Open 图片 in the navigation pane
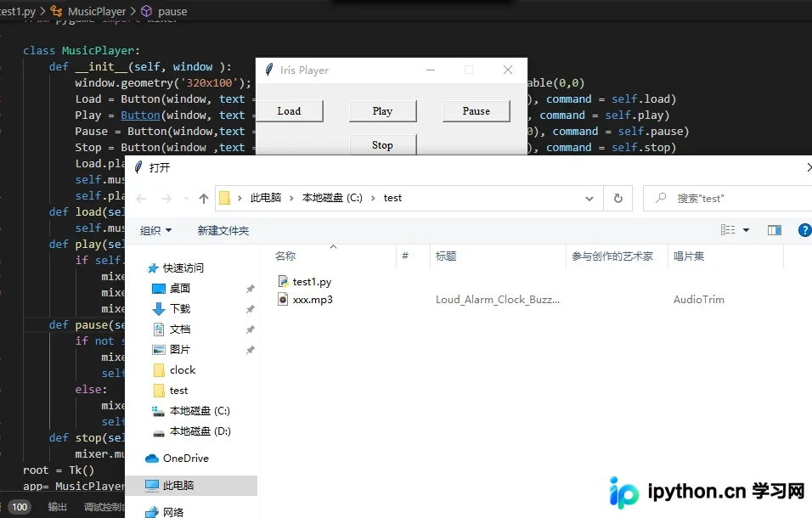 [180, 350]
